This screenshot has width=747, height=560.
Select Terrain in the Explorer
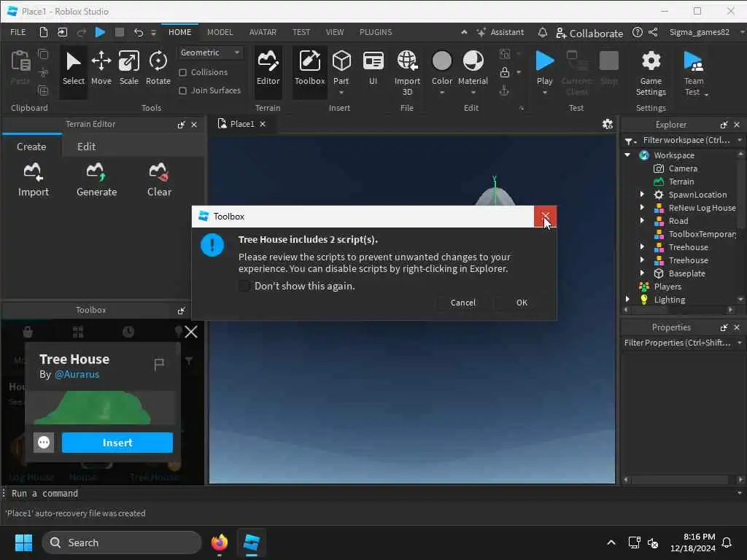[681, 182]
